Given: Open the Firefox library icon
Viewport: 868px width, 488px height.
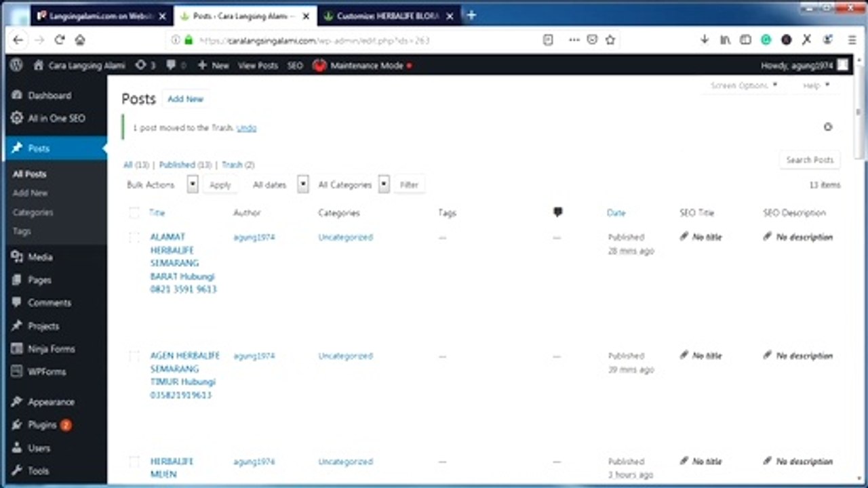Looking at the screenshot, I should click(x=725, y=41).
